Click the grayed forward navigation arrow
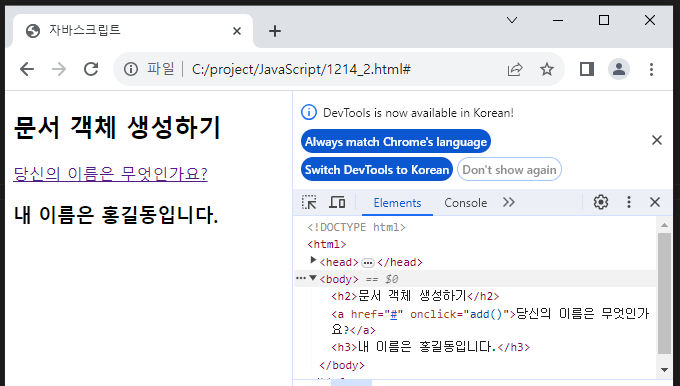The height and width of the screenshot is (386, 680). 59,69
